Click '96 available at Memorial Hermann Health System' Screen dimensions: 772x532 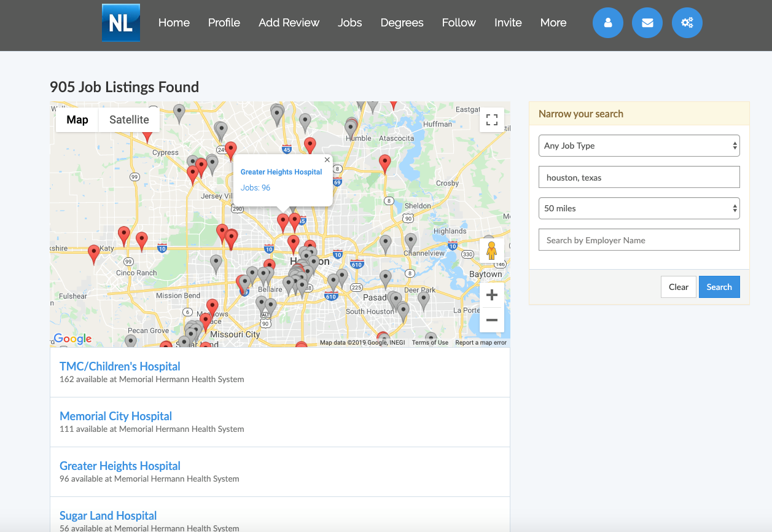coord(149,479)
